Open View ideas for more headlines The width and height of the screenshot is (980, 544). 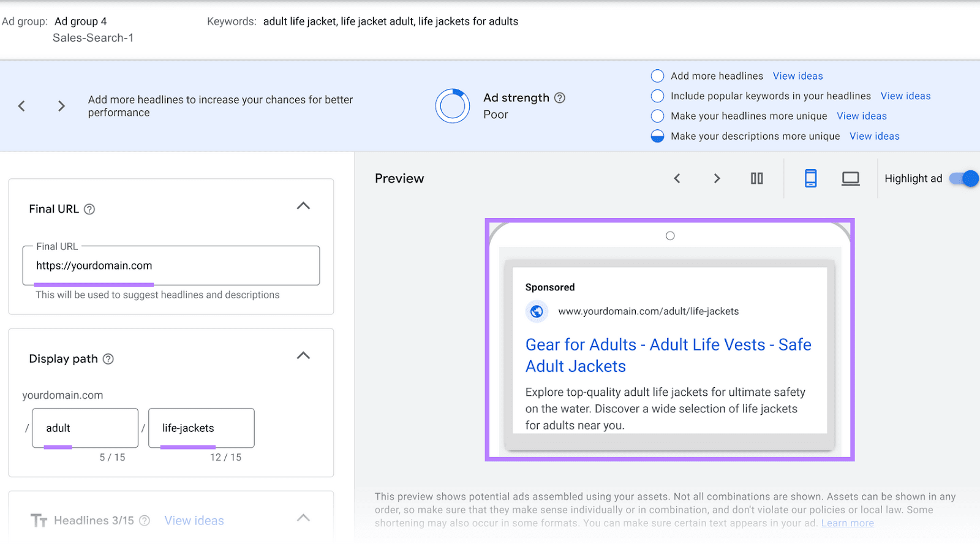(797, 75)
